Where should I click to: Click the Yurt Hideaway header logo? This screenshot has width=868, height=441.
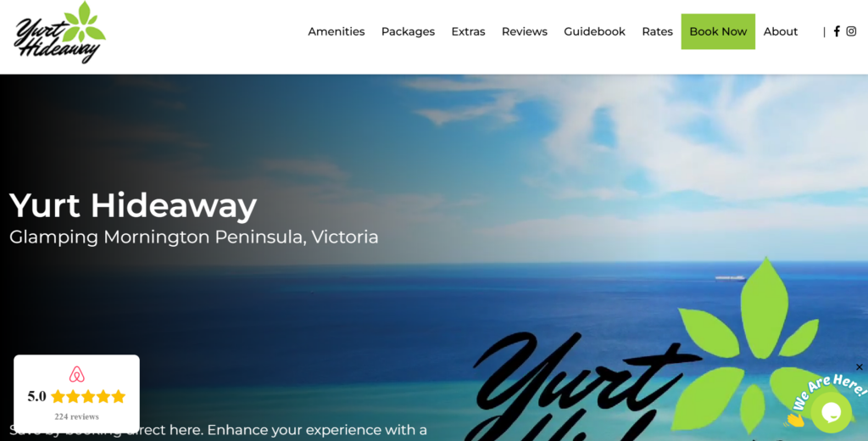coord(60,32)
